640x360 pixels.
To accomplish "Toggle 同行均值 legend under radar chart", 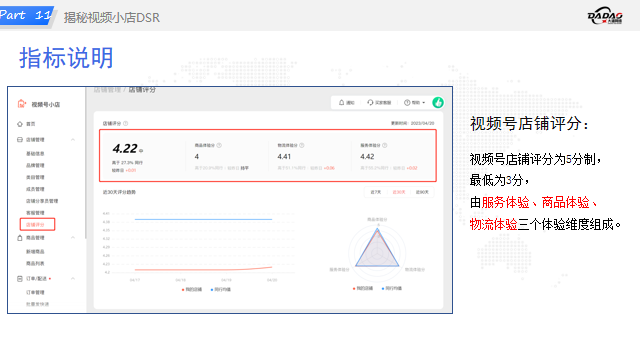I will pos(392,288).
